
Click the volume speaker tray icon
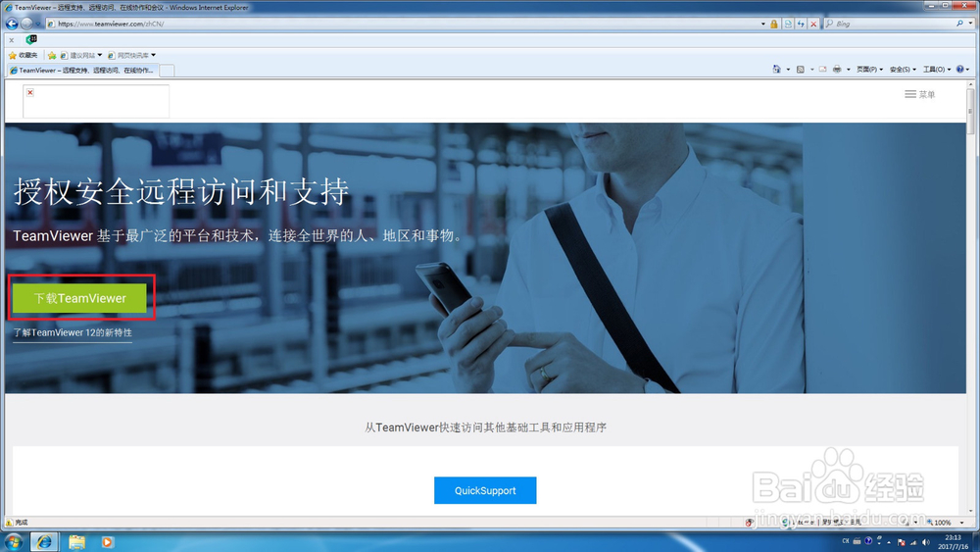[x=926, y=542]
